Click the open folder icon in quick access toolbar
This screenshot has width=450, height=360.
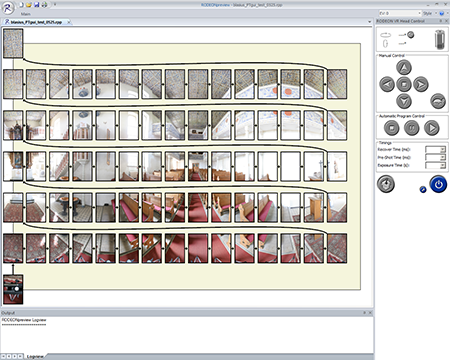pos(29,5)
